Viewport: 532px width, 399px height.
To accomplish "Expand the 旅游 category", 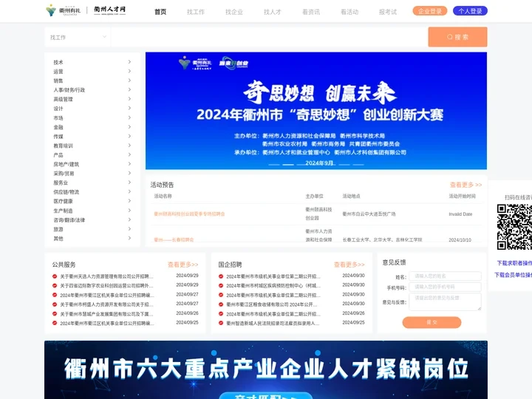I will point(92,229).
